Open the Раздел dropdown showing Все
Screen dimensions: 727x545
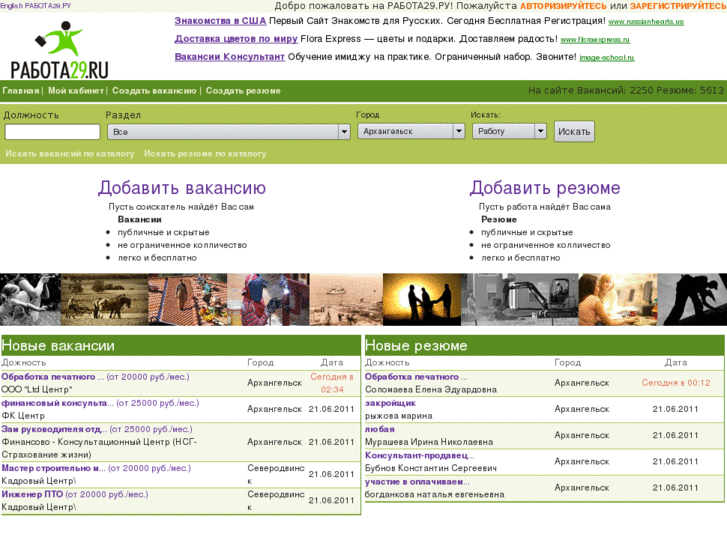coord(229,132)
